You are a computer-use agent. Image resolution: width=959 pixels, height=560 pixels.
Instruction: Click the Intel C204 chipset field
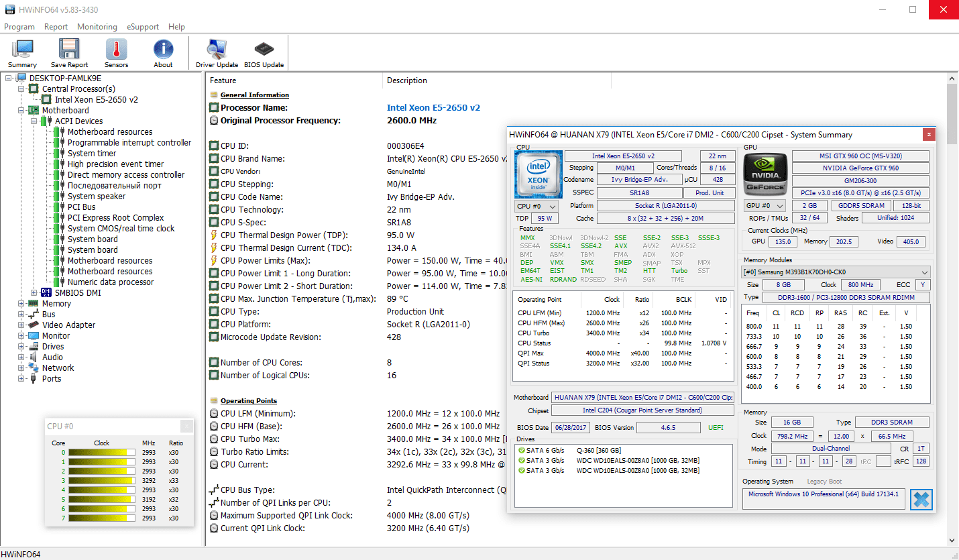point(642,410)
